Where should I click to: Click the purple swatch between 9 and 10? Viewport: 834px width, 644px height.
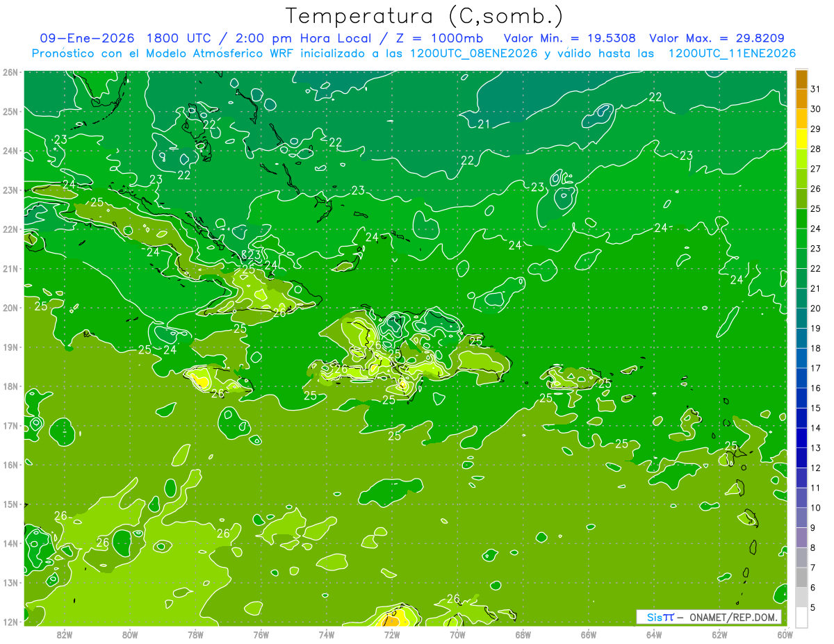[801, 518]
